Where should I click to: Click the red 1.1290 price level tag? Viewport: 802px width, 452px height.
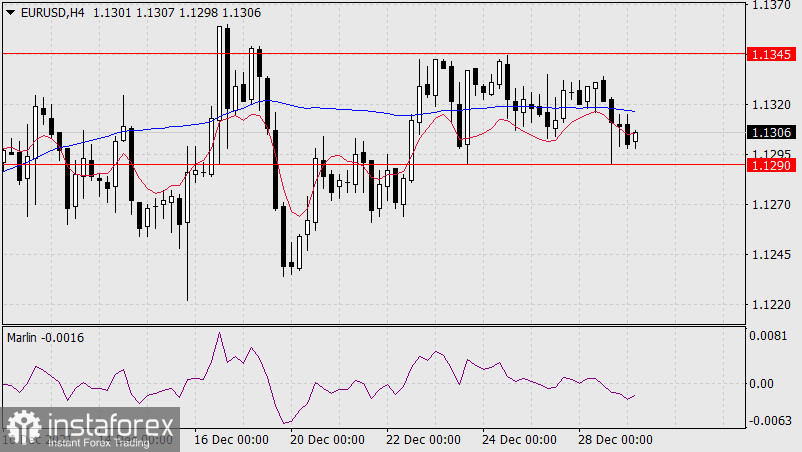[770, 164]
